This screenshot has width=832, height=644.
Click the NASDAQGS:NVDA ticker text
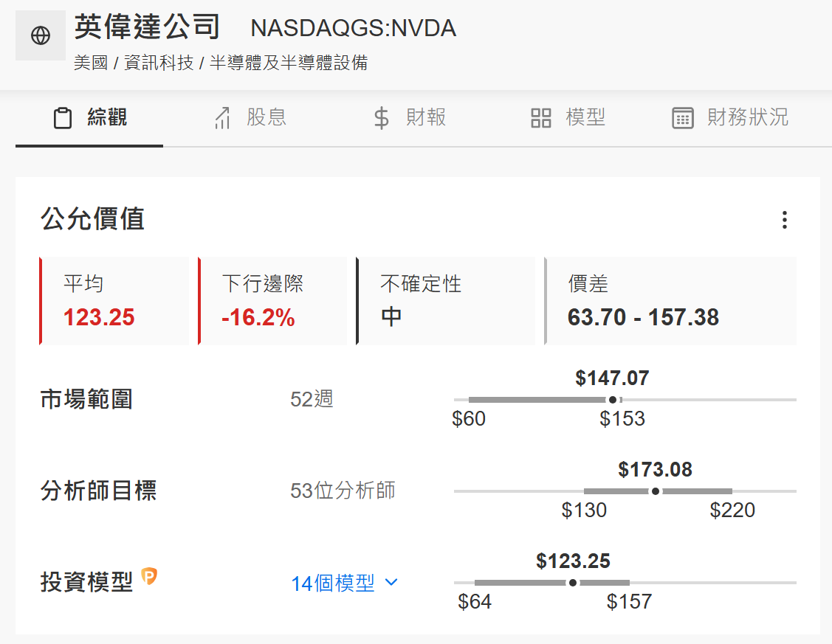(353, 28)
